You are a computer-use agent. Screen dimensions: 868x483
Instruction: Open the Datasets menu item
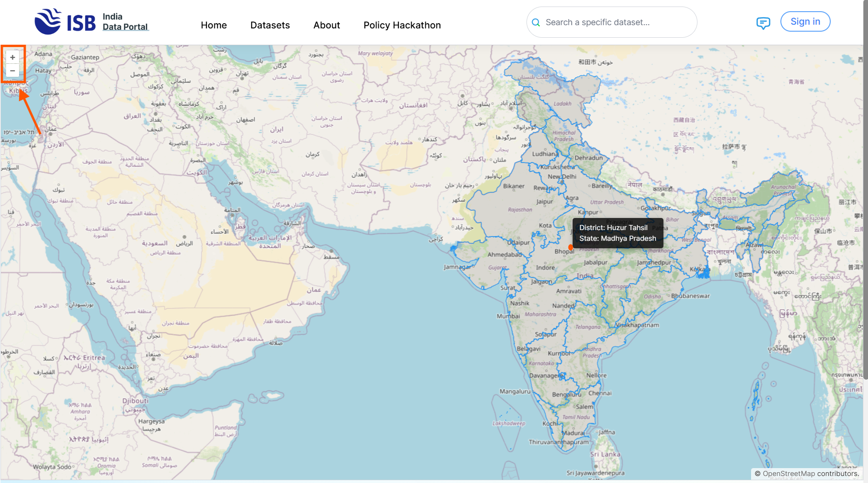click(x=270, y=25)
